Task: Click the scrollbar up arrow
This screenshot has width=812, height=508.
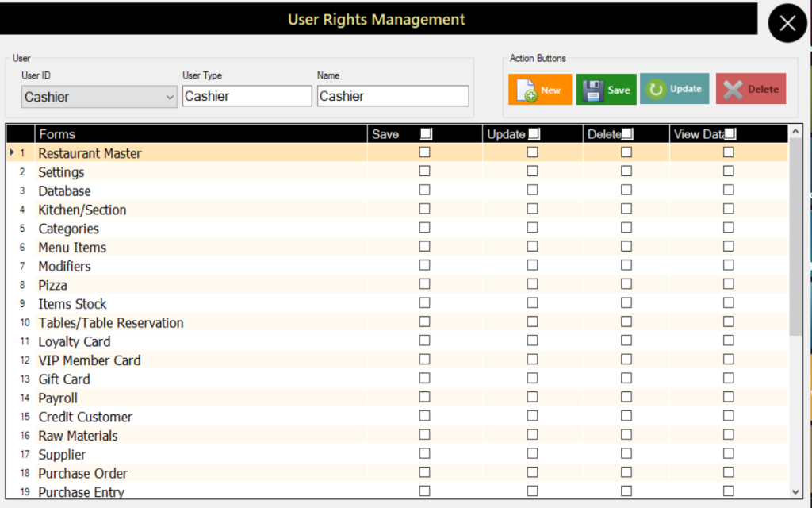Action: point(795,132)
